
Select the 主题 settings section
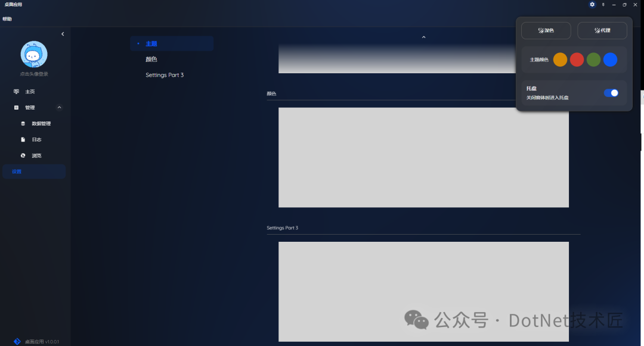[172, 43]
